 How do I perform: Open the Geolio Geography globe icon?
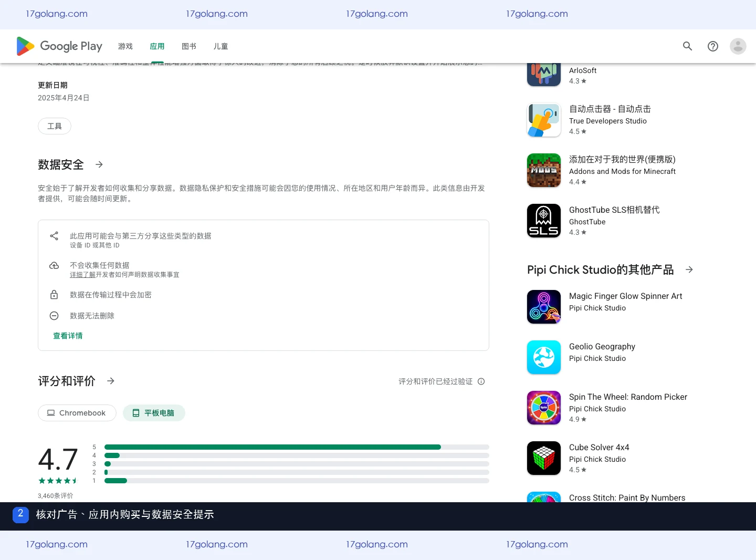pos(544,357)
